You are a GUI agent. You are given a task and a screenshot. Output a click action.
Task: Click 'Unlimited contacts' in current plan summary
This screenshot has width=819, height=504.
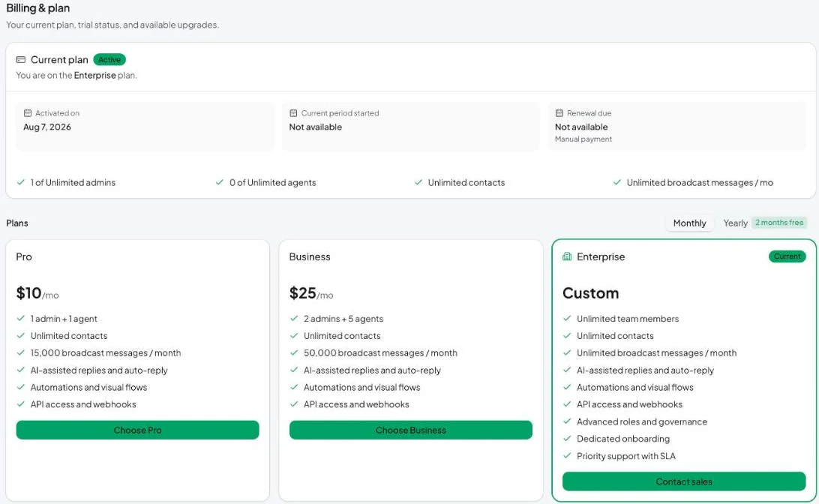466,182
